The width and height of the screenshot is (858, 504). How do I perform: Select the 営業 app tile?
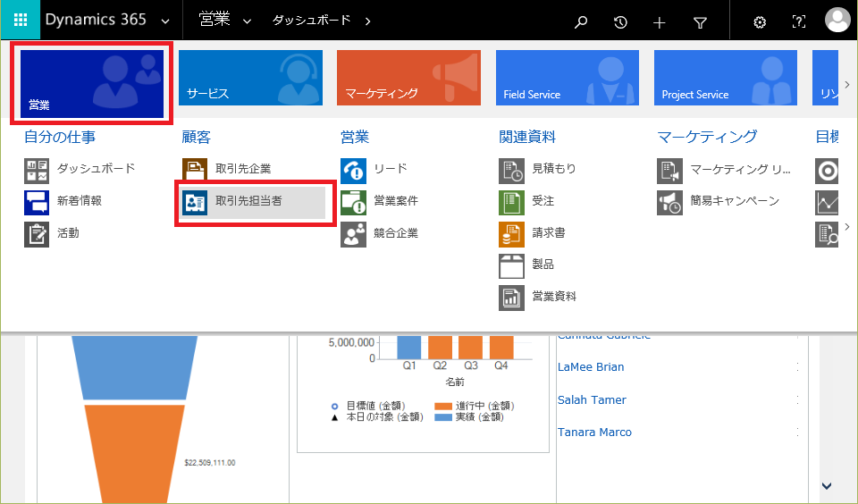click(92, 84)
